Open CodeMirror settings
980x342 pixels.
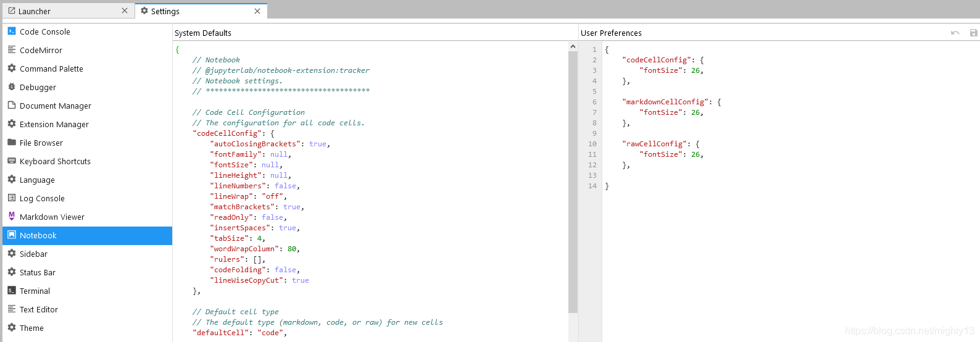click(x=87, y=50)
